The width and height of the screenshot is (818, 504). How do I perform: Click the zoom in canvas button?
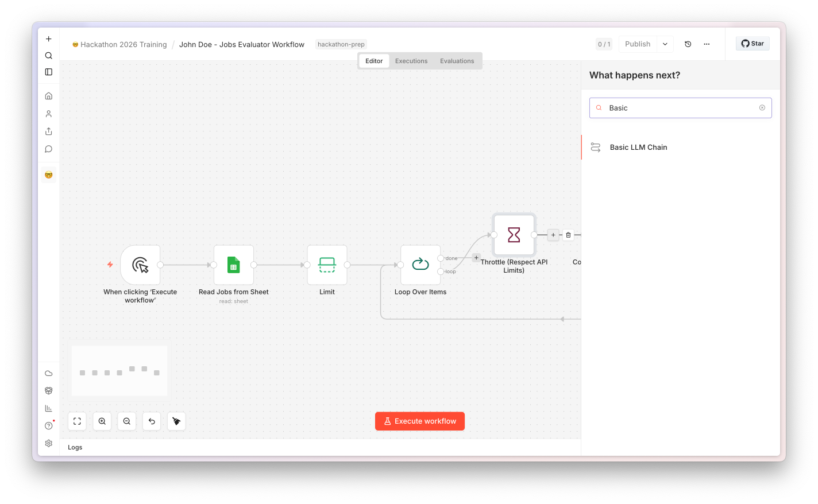pyautogui.click(x=102, y=421)
